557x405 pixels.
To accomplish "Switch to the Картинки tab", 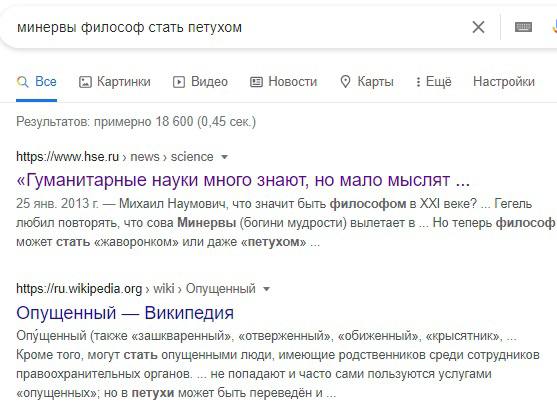I will (115, 82).
